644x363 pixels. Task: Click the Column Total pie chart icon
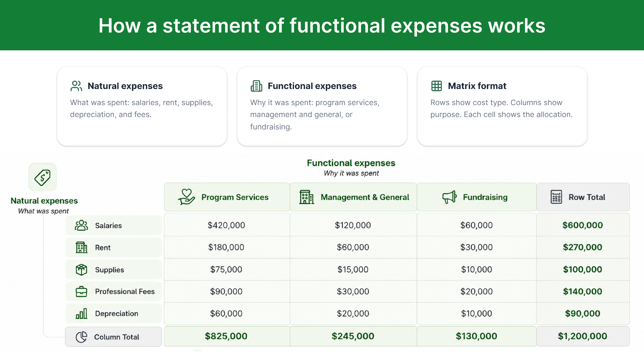point(81,337)
